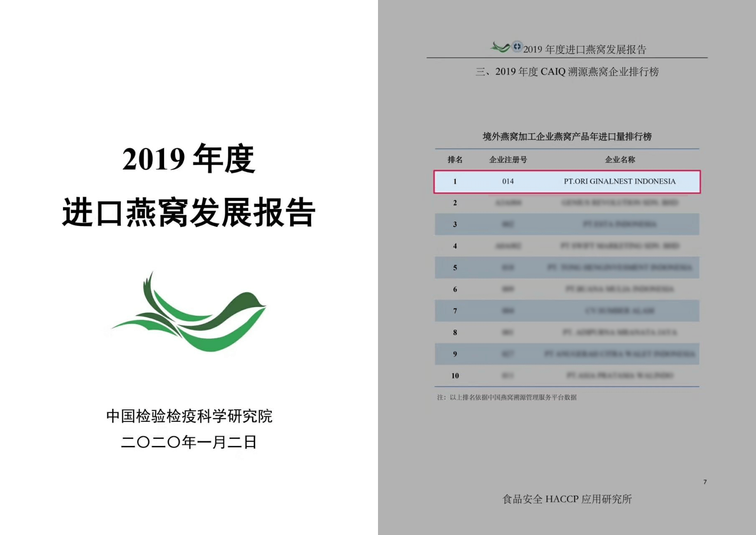The image size is (756, 535).
Task: Click "PT.ORI GINALNEST INDONESIA" company name
Action: (x=619, y=181)
